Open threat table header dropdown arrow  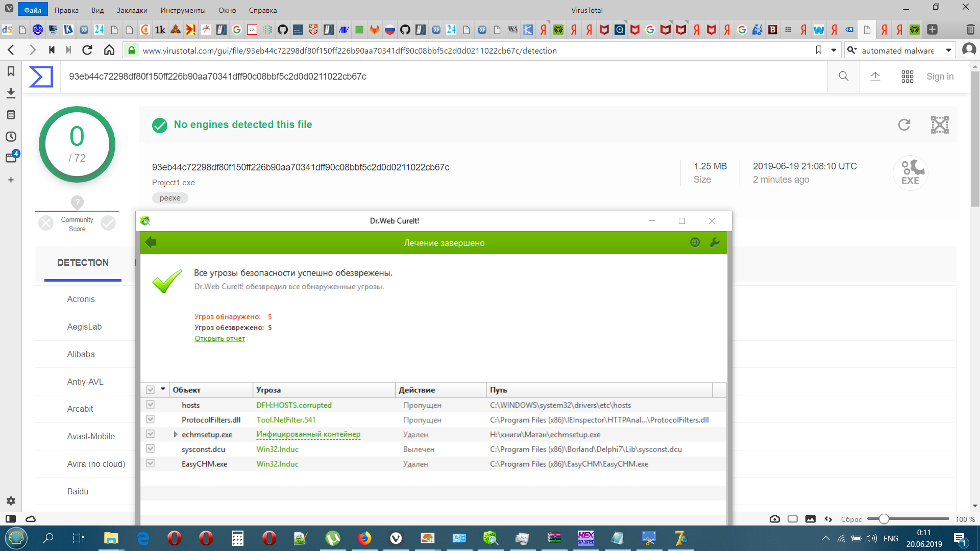click(163, 389)
